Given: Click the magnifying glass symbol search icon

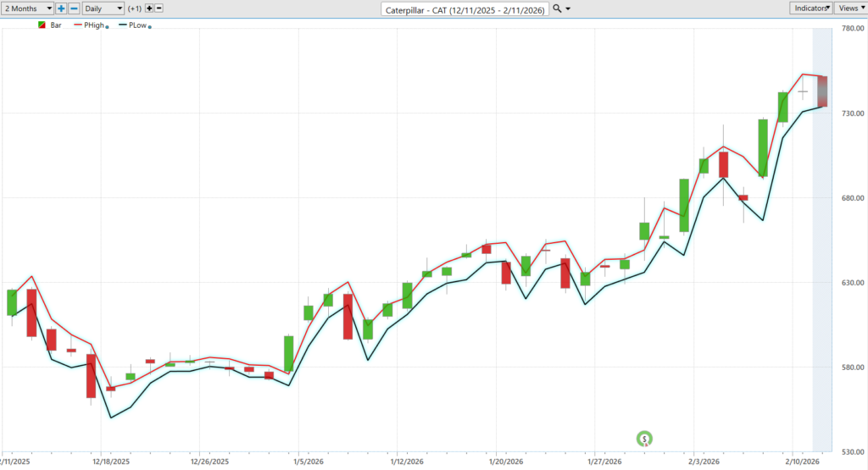Looking at the screenshot, I should pyautogui.click(x=556, y=8).
